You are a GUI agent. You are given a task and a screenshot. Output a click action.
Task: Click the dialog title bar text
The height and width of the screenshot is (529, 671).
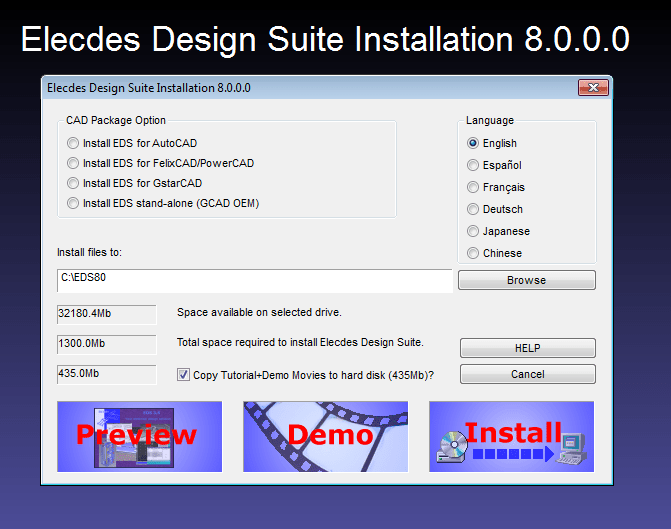pos(149,88)
